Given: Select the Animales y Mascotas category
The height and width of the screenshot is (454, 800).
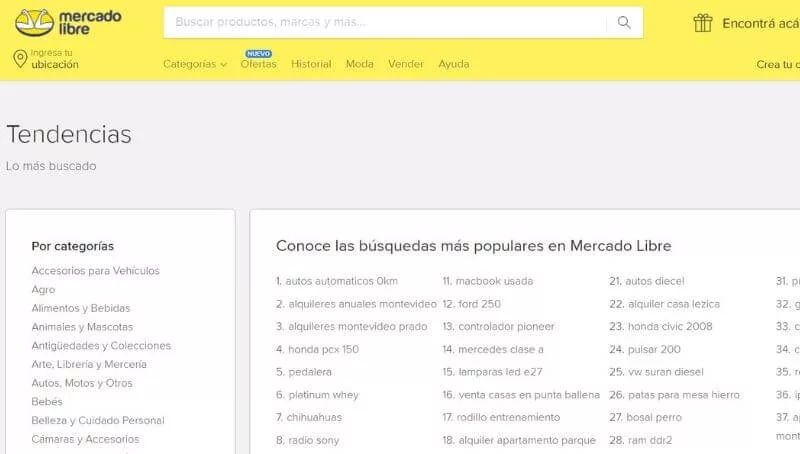Looking at the screenshot, I should [x=82, y=327].
